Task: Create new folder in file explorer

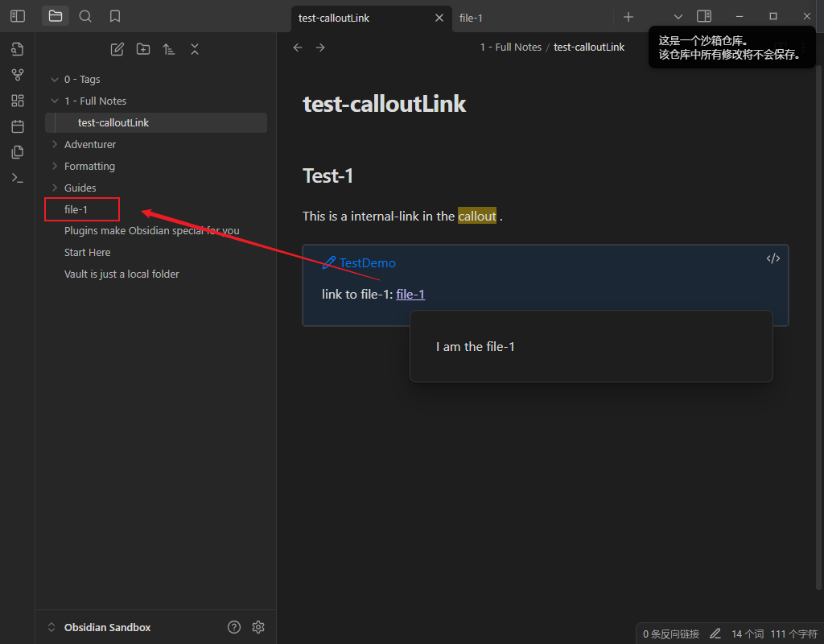Action: point(143,49)
